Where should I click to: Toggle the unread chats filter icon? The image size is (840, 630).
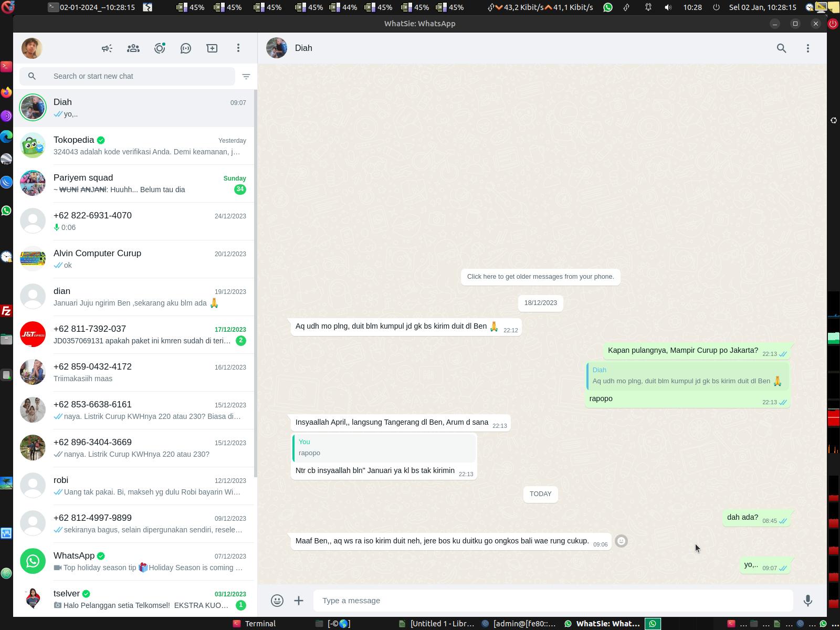tap(246, 77)
